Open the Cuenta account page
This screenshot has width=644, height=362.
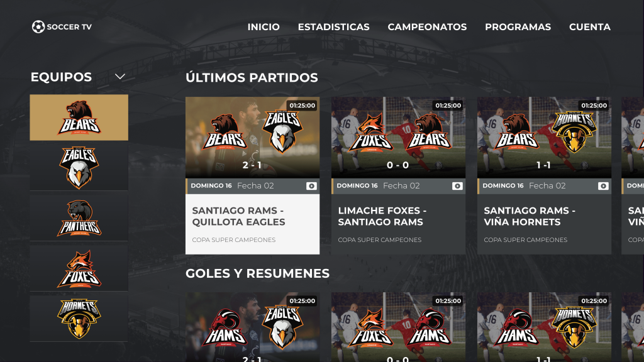click(x=590, y=27)
